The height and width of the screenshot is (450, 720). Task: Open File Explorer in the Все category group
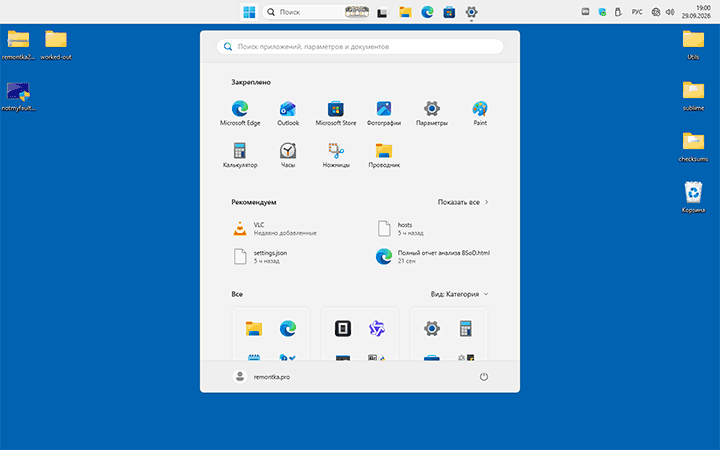(x=254, y=329)
